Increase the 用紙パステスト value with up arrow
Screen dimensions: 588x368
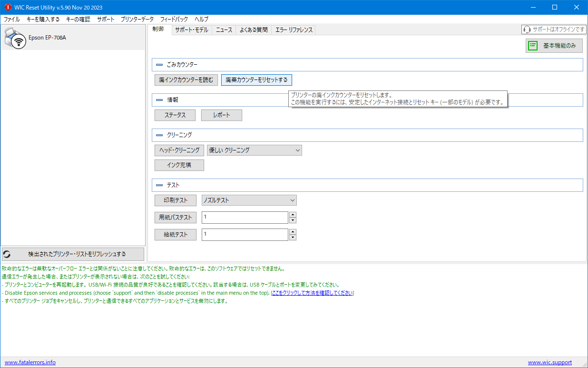(293, 215)
